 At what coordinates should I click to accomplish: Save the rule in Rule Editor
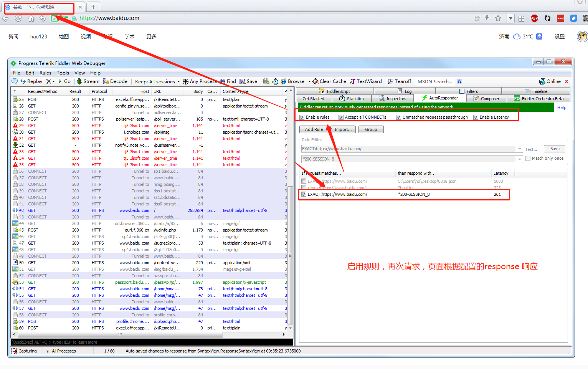(555, 149)
